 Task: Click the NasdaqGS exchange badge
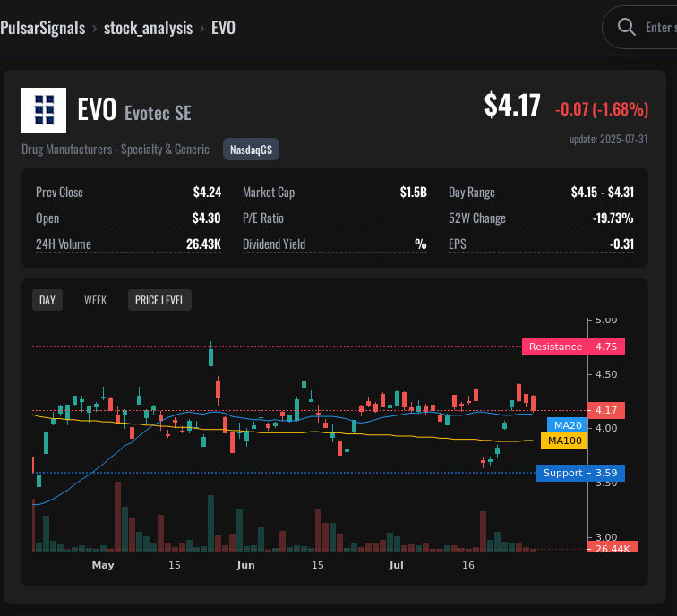(251, 150)
